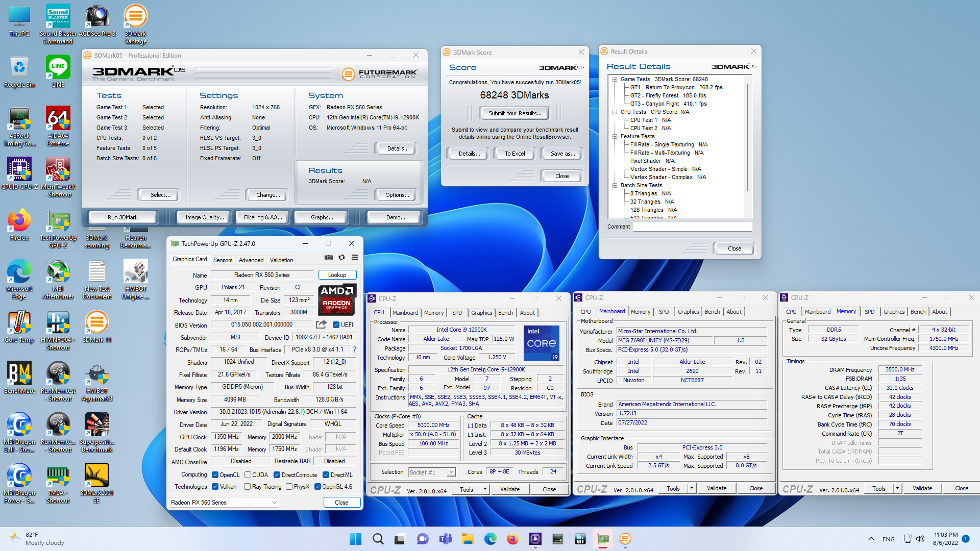Click GPU-Z screenshot camera icon
Image resolution: width=980 pixels, height=551 pixels.
pos(329,257)
